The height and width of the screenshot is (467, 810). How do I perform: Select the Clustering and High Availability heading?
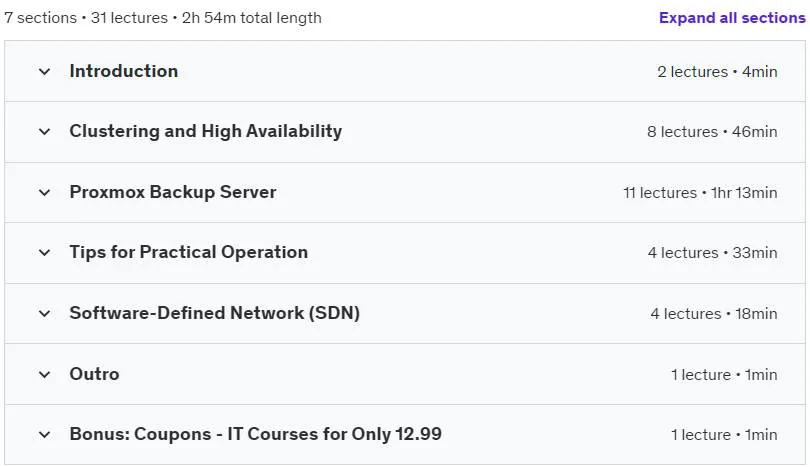[x=206, y=132]
